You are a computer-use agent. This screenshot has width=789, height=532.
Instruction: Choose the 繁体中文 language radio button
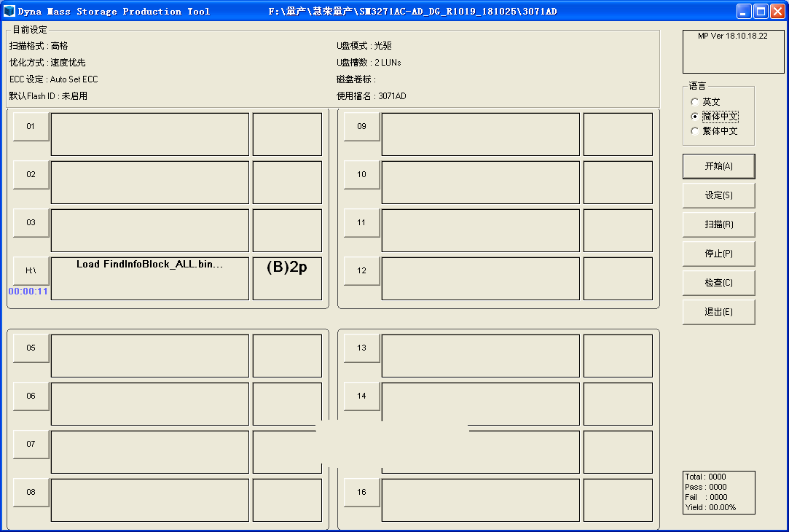pos(695,131)
